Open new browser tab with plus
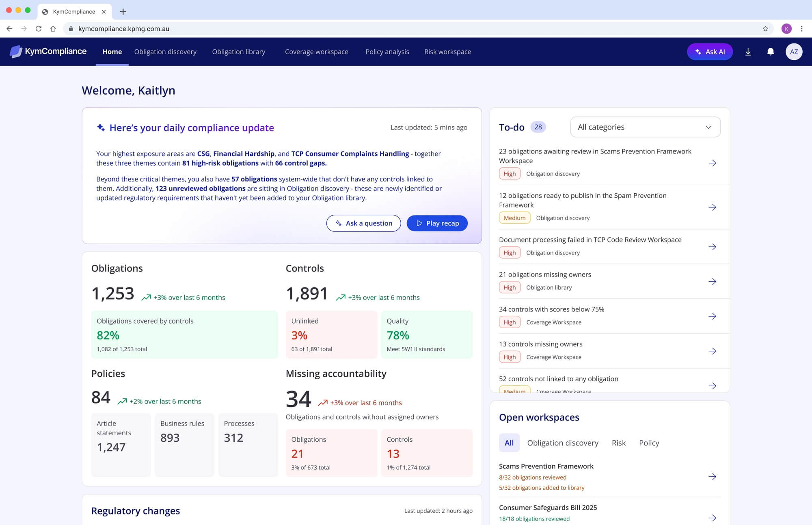 [123, 12]
